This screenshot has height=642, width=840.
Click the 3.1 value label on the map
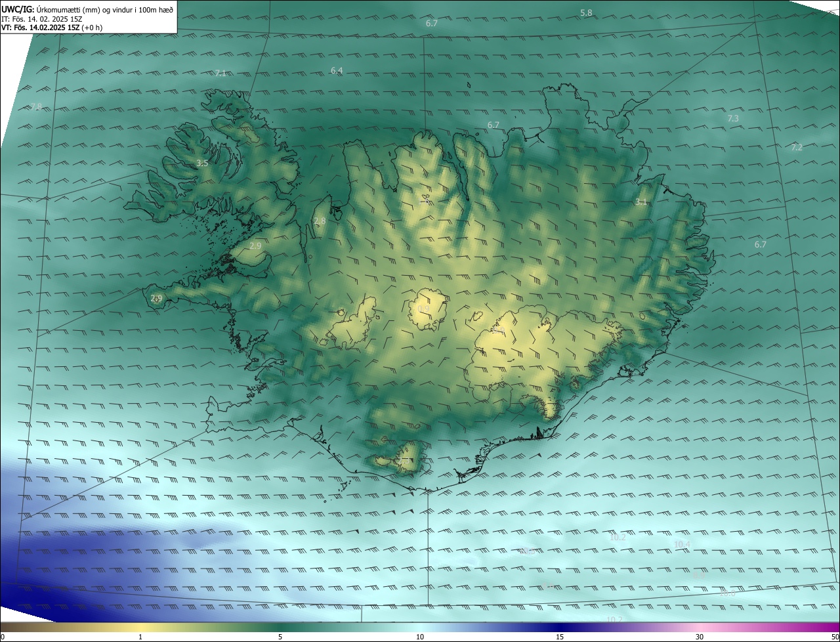pos(641,202)
